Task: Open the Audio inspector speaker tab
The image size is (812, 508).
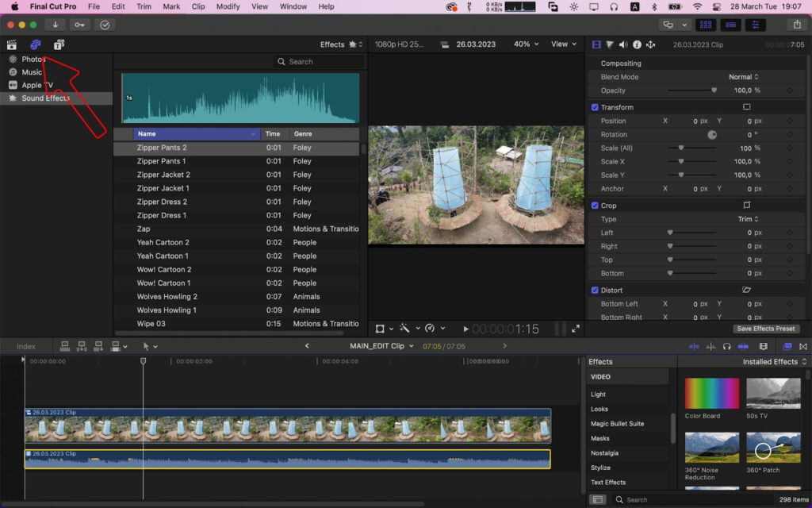Action: [623, 44]
